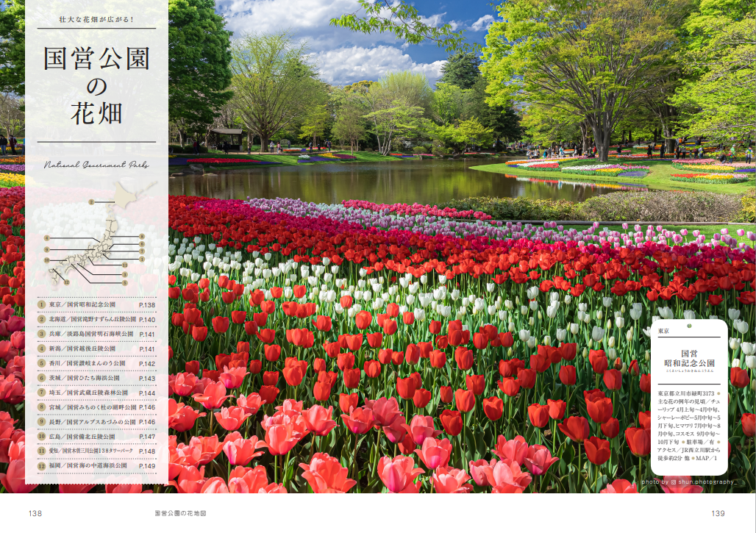Click the National Government Parks script heading
This screenshot has height=533, width=756.
point(96,165)
